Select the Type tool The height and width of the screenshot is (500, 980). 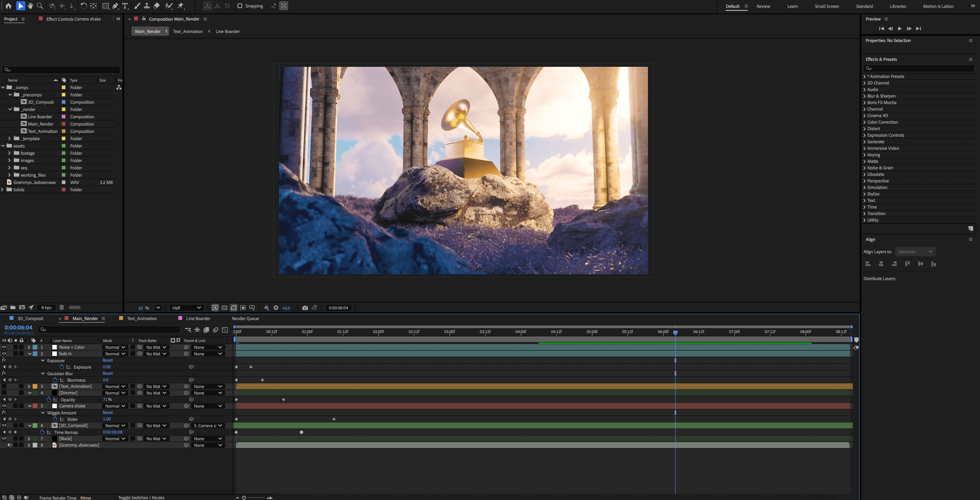click(125, 6)
